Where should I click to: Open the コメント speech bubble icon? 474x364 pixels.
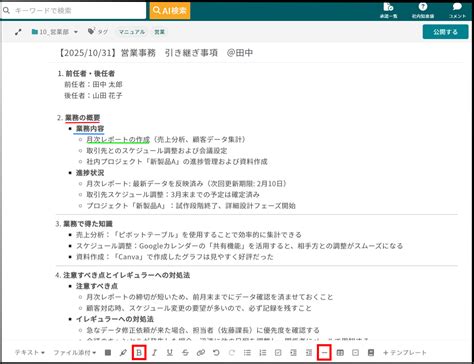point(457,11)
